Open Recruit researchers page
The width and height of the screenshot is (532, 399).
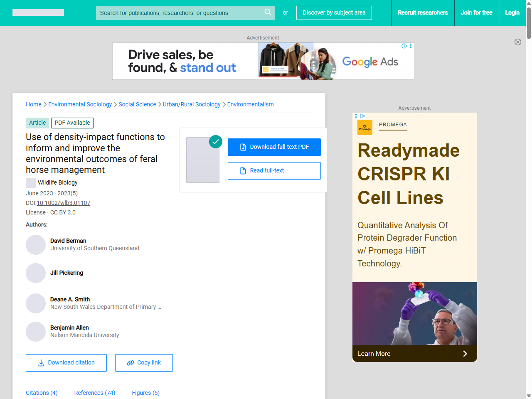(x=423, y=13)
